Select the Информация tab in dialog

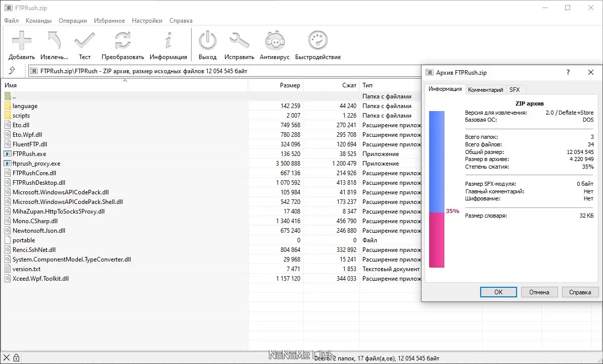[x=445, y=89]
